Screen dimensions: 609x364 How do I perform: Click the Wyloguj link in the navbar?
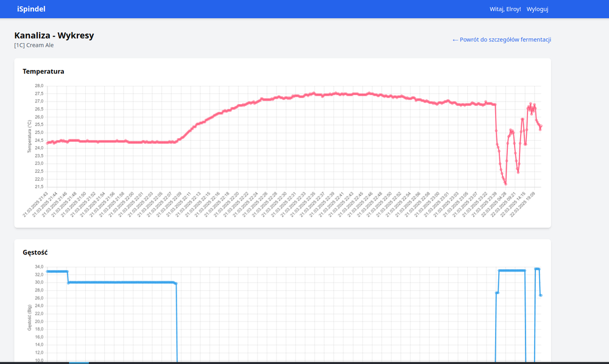pos(537,9)
